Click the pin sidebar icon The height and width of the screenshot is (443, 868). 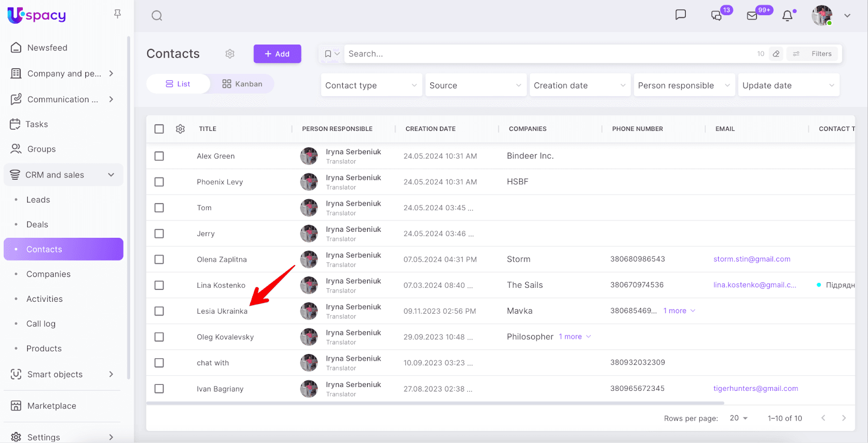(117, 14)
